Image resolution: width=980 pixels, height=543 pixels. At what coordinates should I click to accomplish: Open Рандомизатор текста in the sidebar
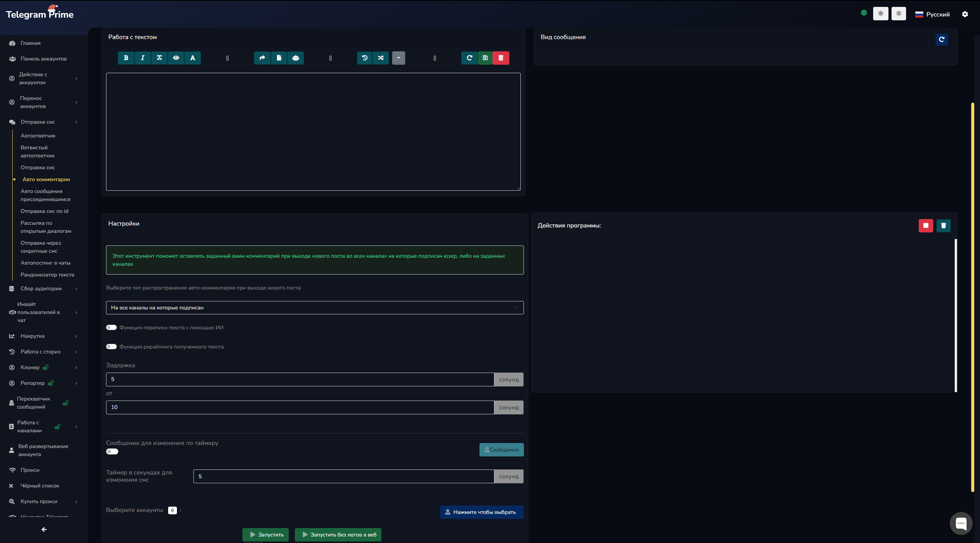tap(47, 275)
